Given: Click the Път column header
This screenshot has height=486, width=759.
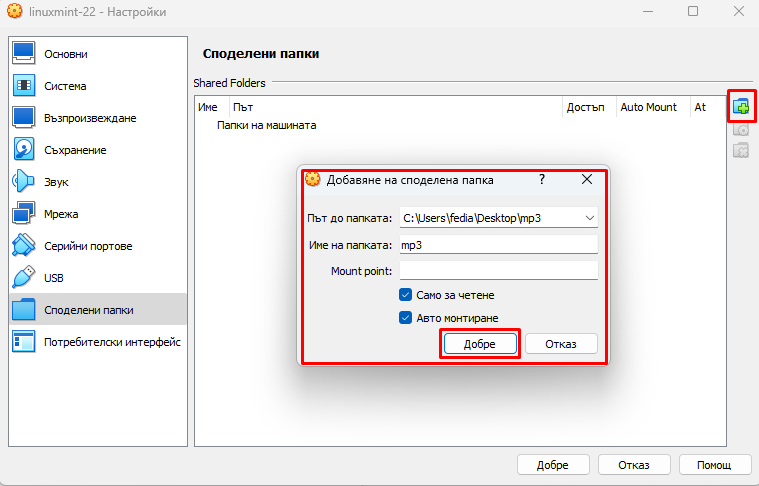Looking at the screenshot, I should (x=395, y=107).
